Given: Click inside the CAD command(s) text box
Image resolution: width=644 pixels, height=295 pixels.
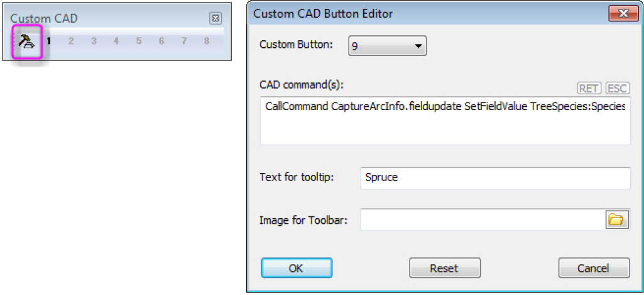Looking at the screenshot, I should 445,121.
